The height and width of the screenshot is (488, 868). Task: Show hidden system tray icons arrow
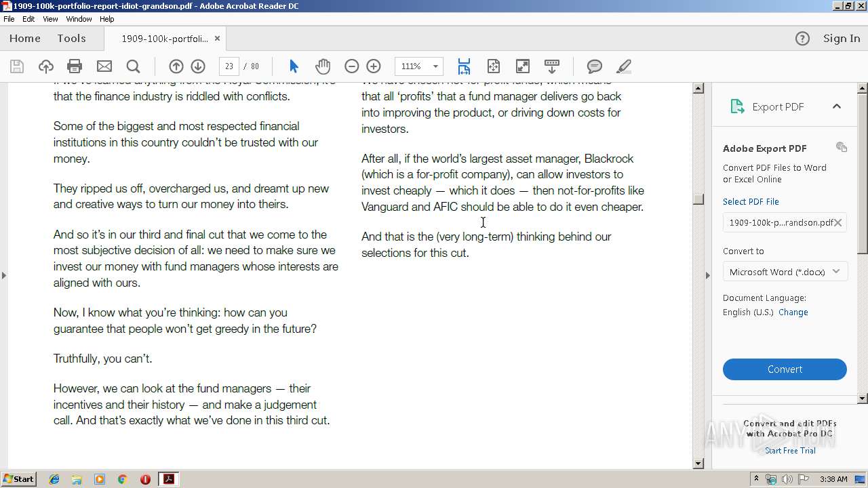[x=757, y=479]
